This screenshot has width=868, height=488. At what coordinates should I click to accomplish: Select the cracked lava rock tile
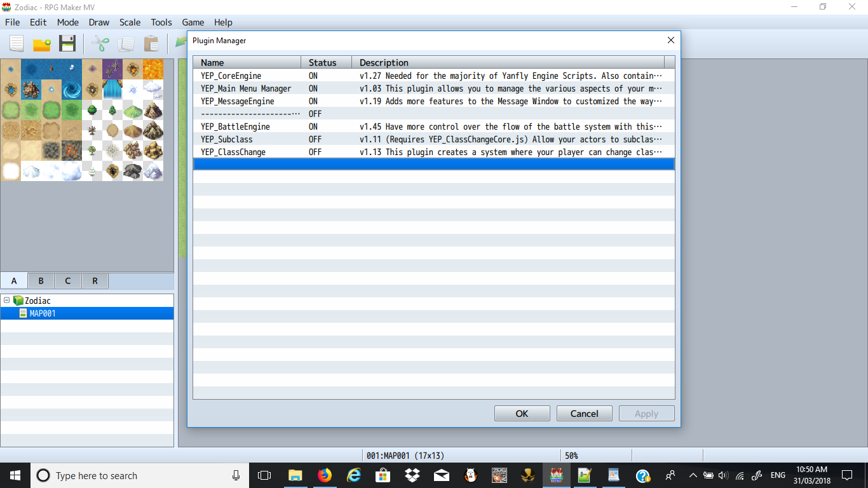click(x=72, y=151)
